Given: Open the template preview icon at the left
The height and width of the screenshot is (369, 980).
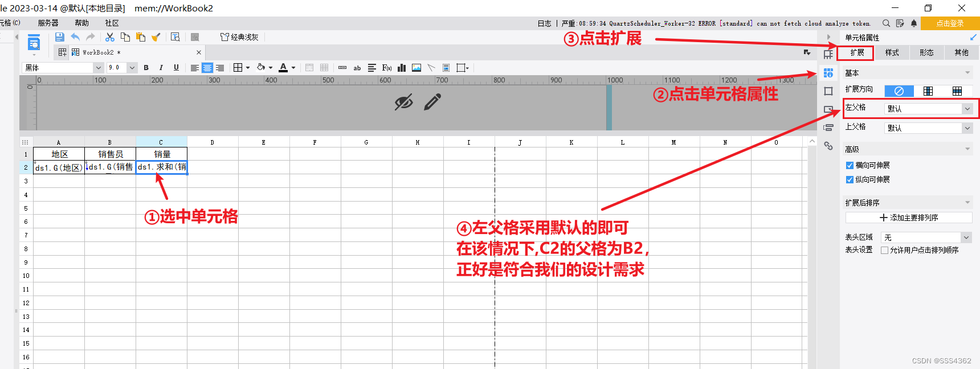Looking at the screenshot, I should (34, 43).
